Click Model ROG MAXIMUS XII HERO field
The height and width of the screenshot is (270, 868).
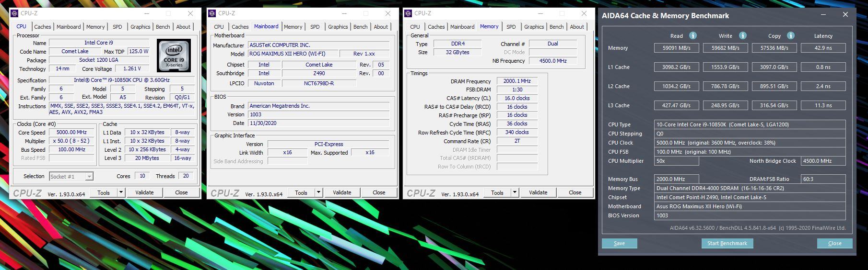(293, 54)
